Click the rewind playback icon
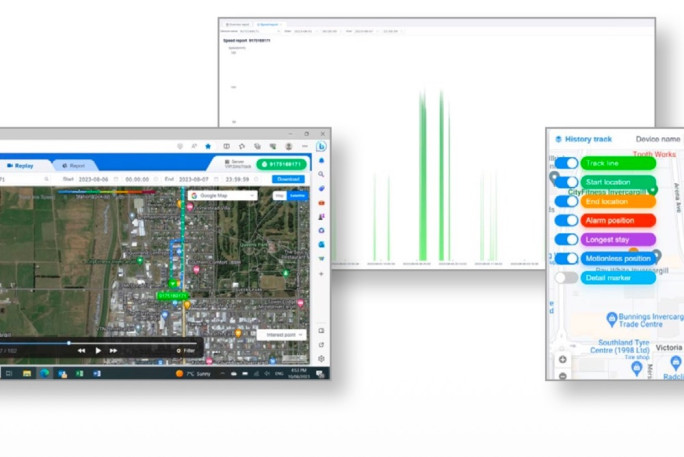Screen dimensions: 684x457 tap(82, 350)
